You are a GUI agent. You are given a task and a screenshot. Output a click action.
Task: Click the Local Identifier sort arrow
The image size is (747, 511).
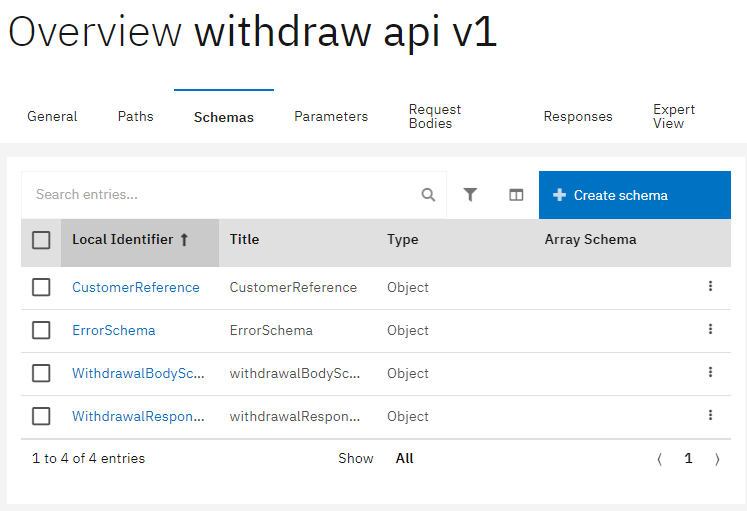pyautogui.click(x=184, y=240)
